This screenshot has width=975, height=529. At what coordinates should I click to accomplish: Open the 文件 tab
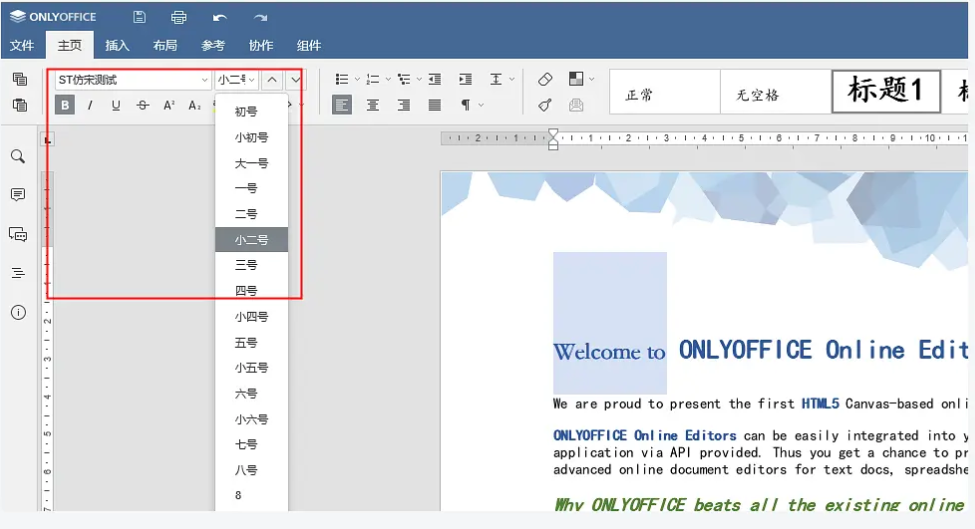click(x=22, y=45)
